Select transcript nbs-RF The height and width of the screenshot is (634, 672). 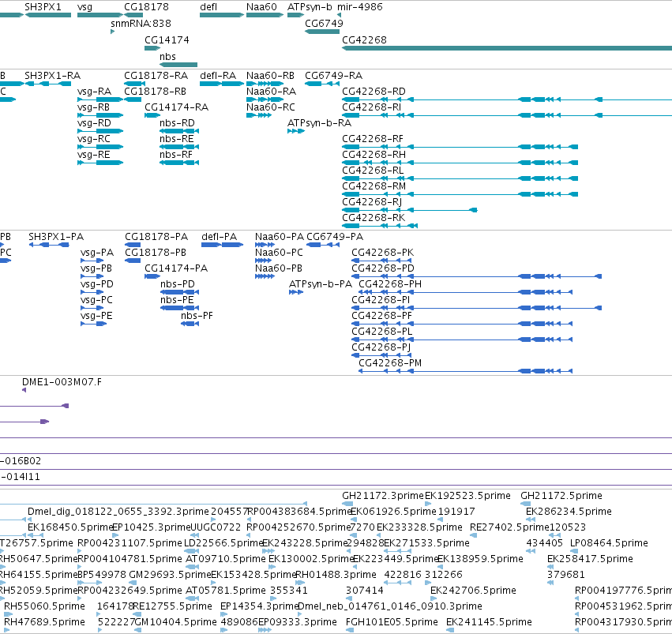point(176,155)
